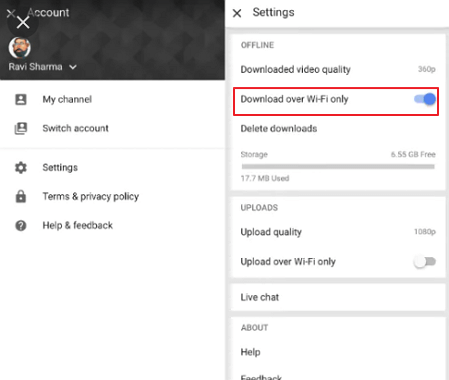
Task: Expand the Ravi Sharma account chevron
Action: click(x=73, y=67)
